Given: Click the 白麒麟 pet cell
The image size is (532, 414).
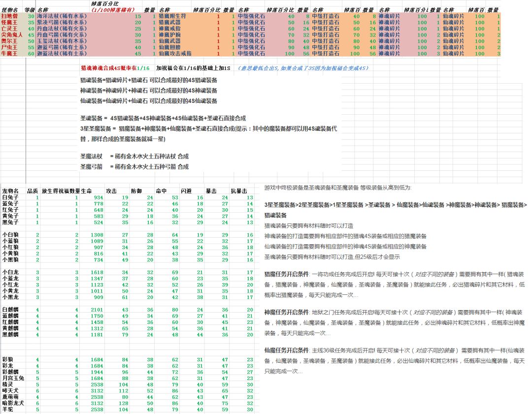Looking at the screenshot, I should point(10,310).
